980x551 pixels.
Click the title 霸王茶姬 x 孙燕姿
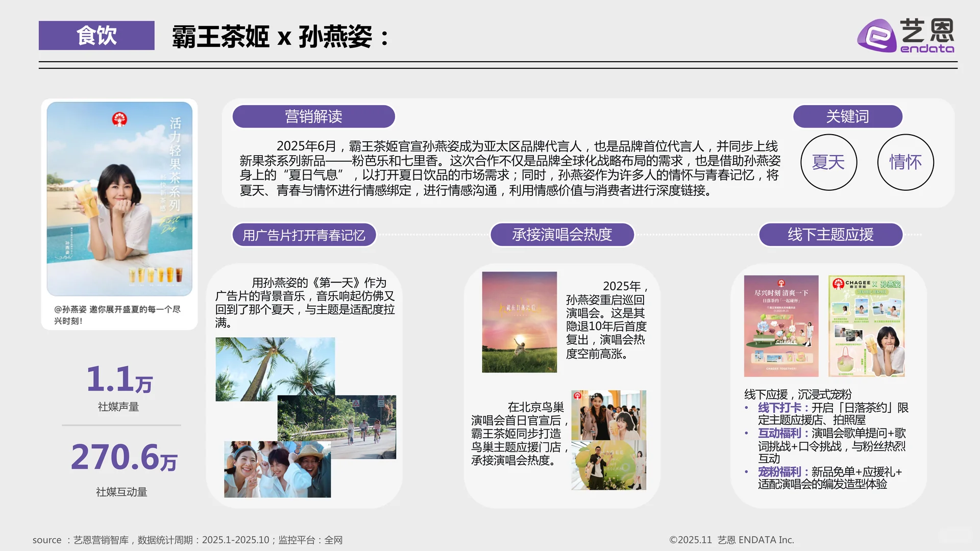[x=280, y=37]
